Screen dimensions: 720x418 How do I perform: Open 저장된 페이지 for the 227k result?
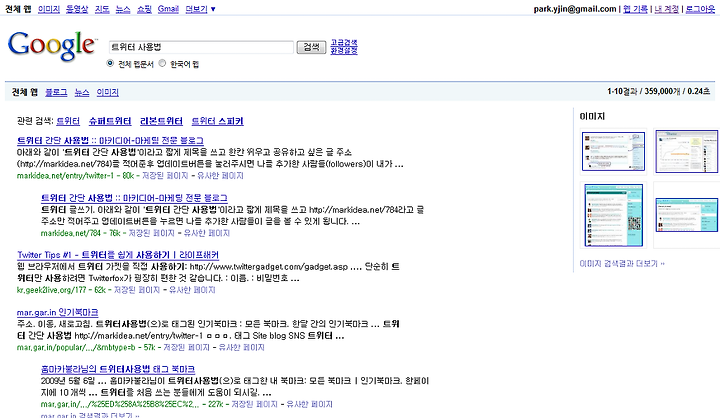254,404
